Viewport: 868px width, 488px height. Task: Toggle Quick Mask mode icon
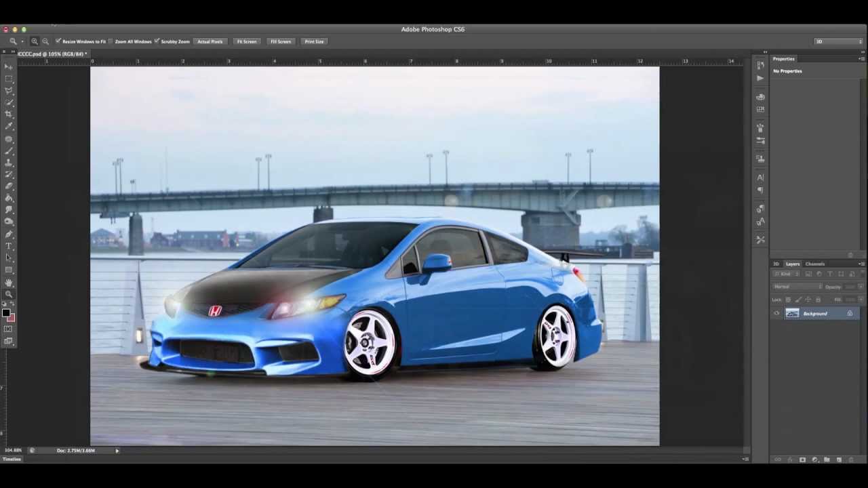pyautogui.click(x=8, y=329)
